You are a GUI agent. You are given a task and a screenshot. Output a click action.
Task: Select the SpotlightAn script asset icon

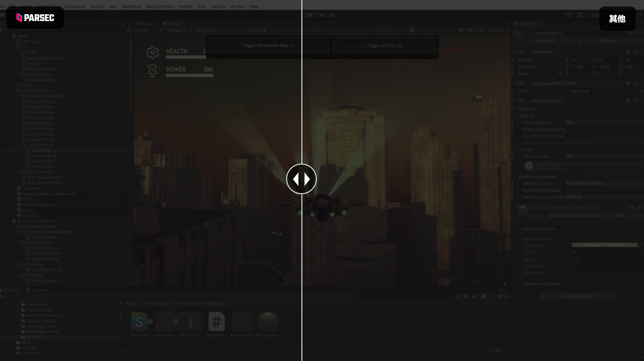216,322
